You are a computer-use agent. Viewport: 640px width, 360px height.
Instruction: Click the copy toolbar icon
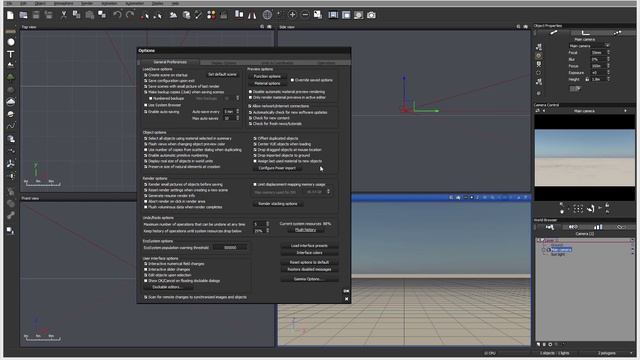point(76,16)
